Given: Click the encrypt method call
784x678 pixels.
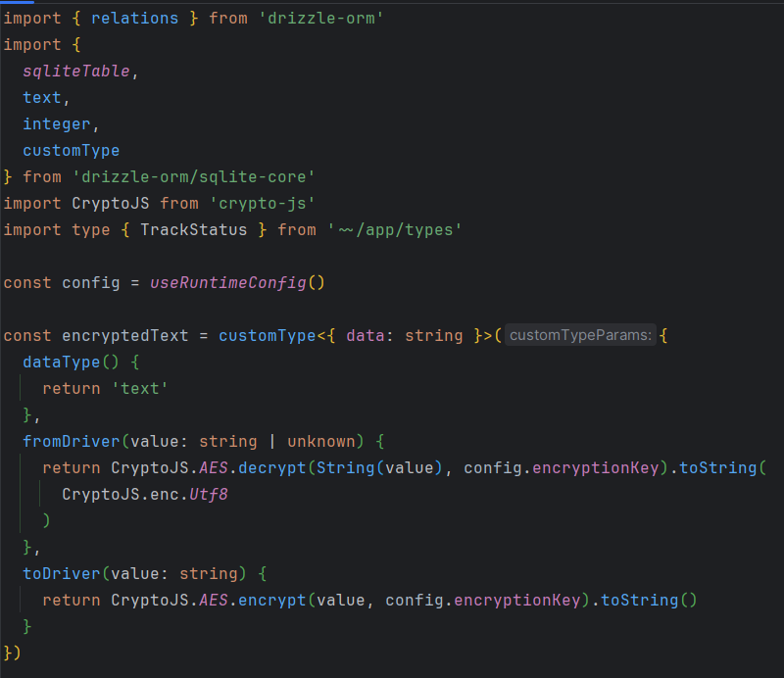Looking at the screenshot, I should pos(272,600).
